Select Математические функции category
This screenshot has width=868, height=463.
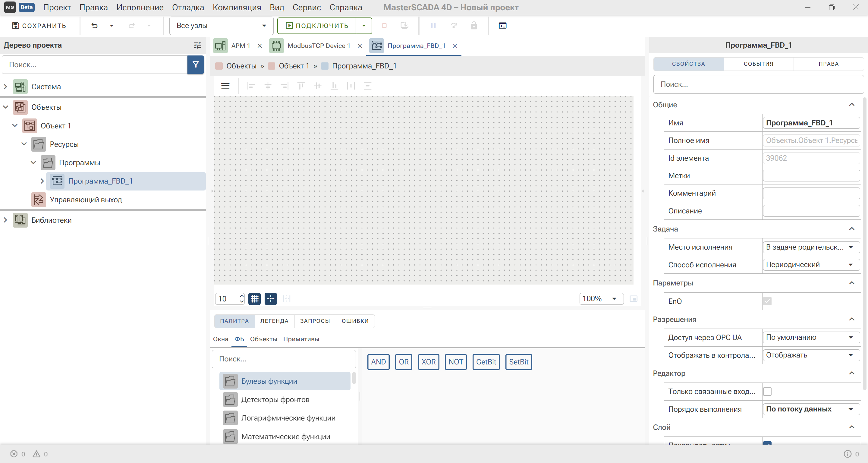pos(285,437)
